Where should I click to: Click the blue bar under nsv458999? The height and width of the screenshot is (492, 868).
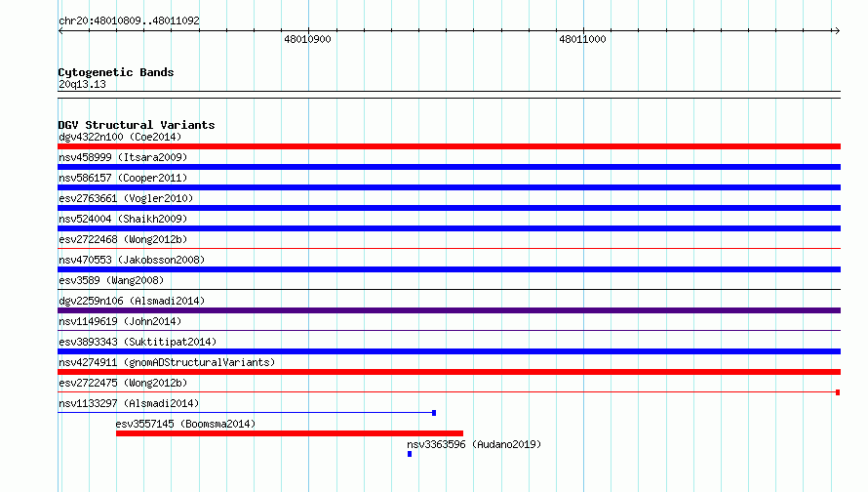[449, 167]
